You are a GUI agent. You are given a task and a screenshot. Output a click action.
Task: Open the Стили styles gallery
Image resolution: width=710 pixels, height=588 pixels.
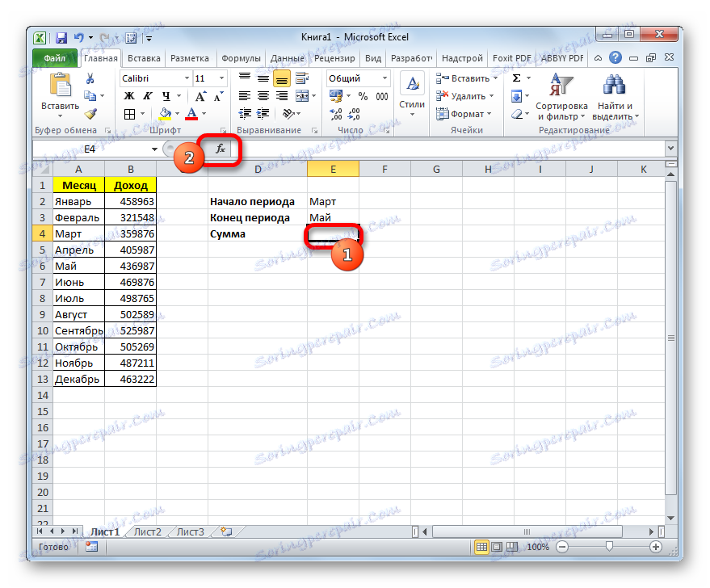(412, 95)
